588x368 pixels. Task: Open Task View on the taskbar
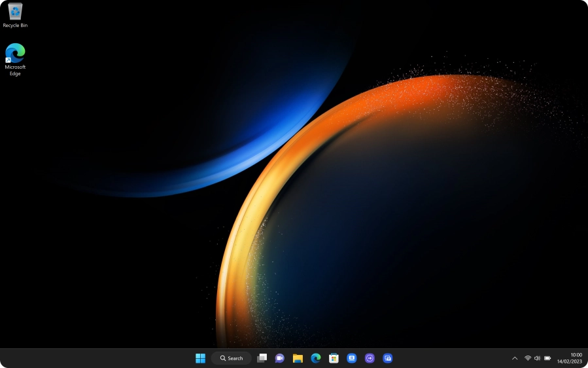coord(262,358)
